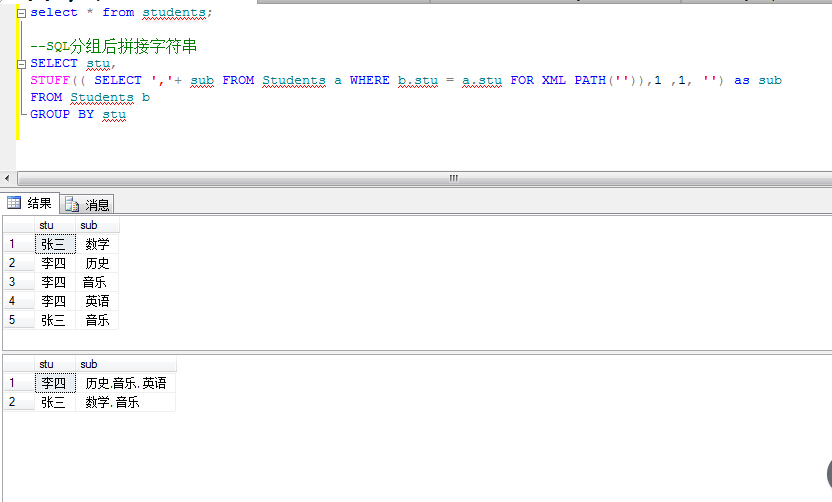832x502 pixels.
Task: Select cell 音乐 in first grid row 3
Action: [97, 282]
